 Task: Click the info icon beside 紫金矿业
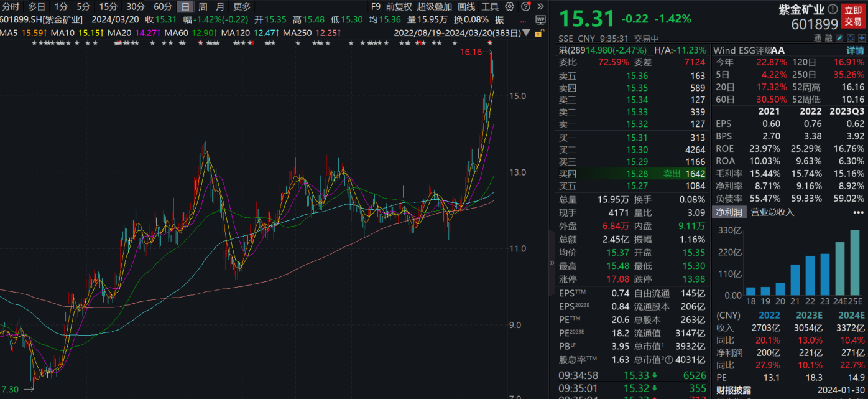(x=833, y=9)
